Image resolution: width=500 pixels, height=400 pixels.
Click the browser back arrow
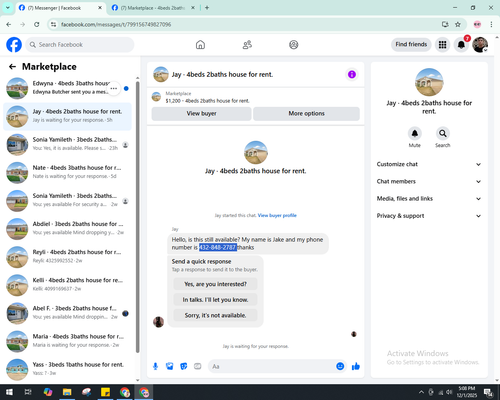pos(9,24)
